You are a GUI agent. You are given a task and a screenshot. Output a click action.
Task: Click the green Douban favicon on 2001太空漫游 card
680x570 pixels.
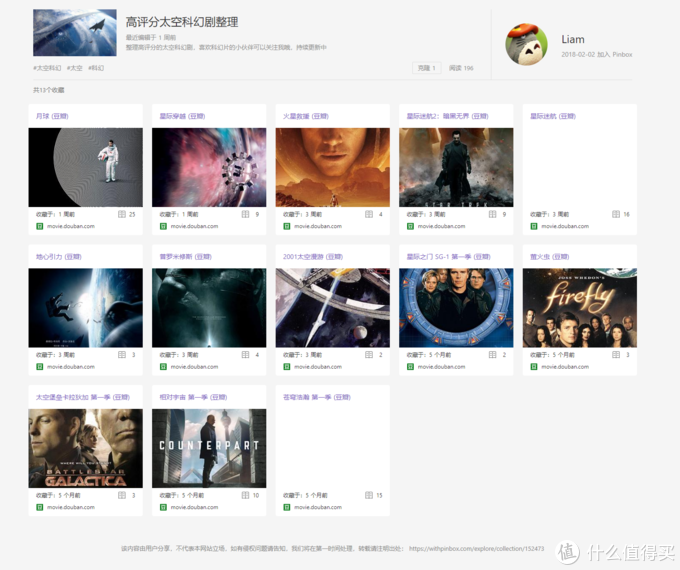tap(287, 367)
